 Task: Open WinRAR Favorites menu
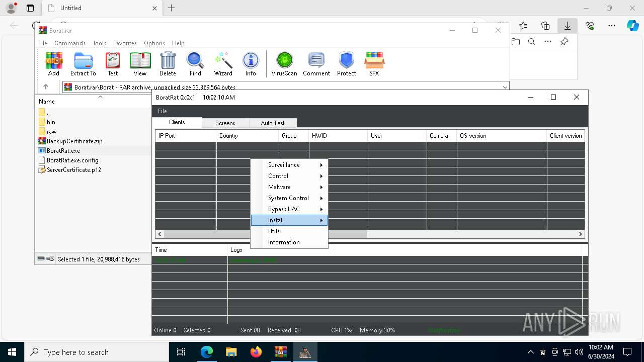125,43
